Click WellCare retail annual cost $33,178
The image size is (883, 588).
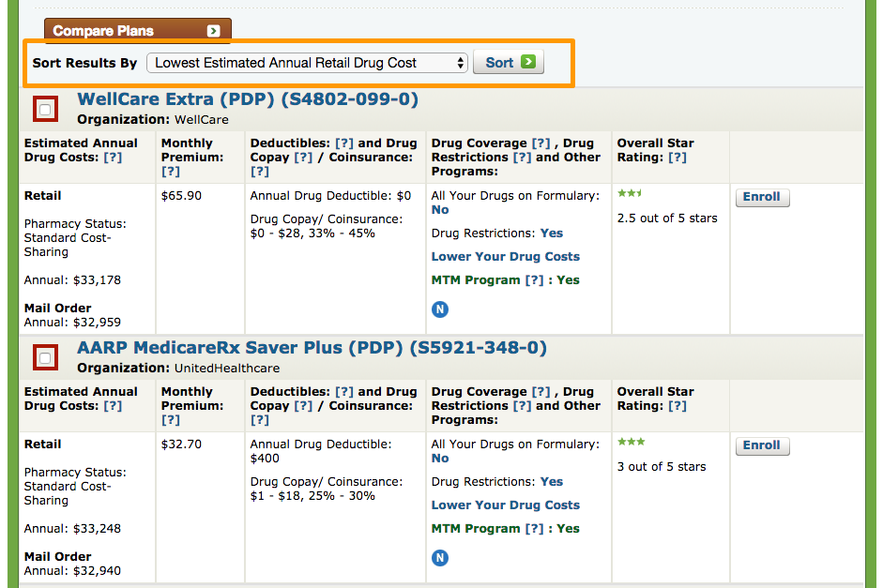click(x=97, y=280)
